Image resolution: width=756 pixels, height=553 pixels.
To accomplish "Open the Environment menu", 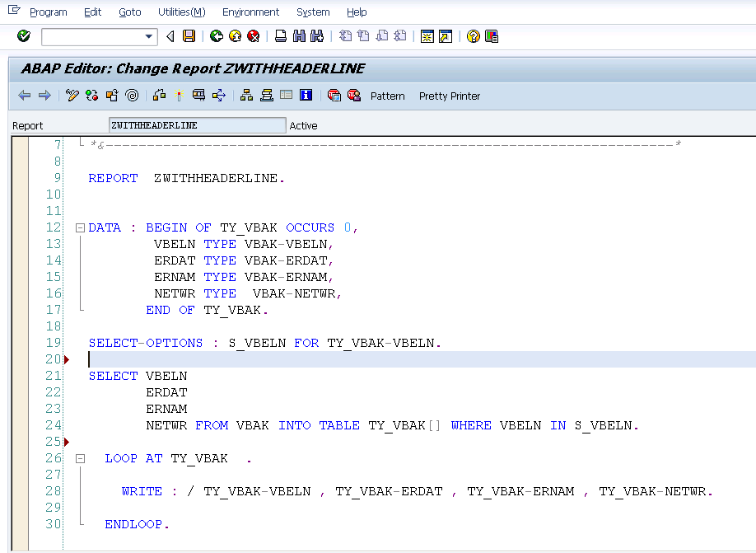I will [x=250, y=12].
